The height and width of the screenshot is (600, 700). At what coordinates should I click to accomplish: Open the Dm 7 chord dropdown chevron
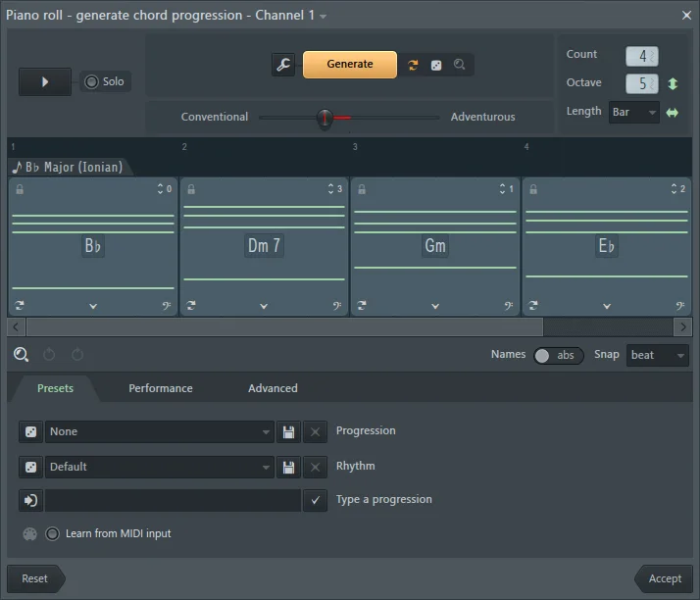point(264,306)
